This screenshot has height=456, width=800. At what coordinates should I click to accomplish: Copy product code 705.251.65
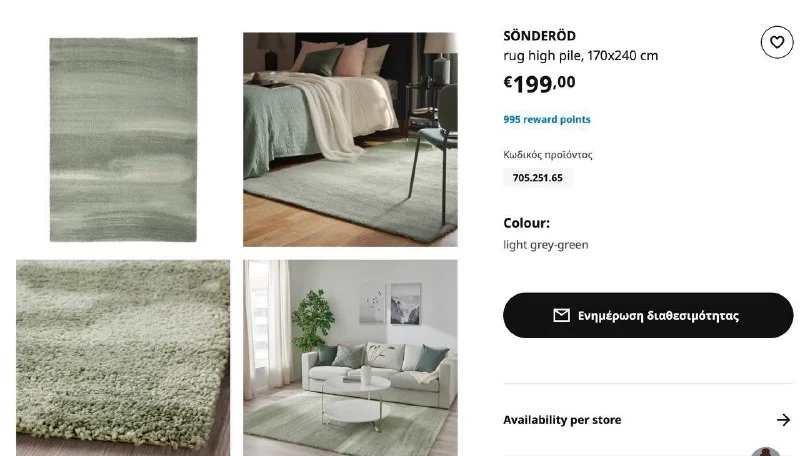pos(537,178)
